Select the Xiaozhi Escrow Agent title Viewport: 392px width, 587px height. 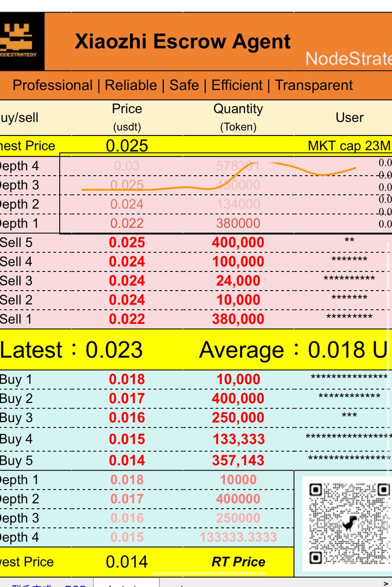click(183, 42)
